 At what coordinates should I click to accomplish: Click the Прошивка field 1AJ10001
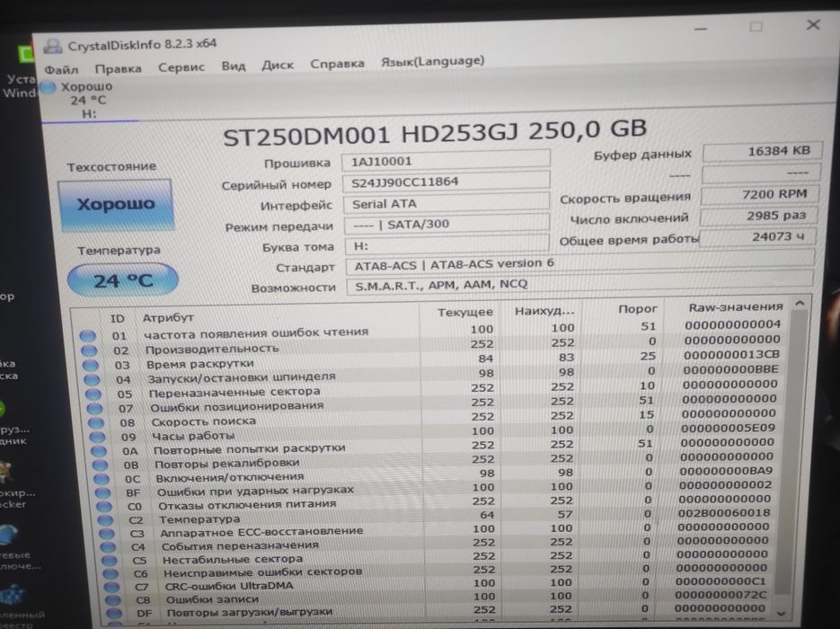click(446, 160)
